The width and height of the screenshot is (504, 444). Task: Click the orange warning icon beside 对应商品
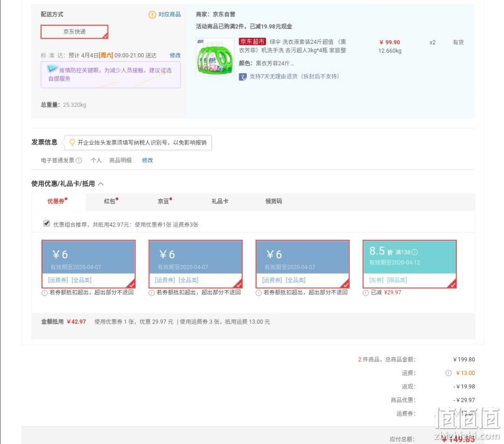(152, 14)
